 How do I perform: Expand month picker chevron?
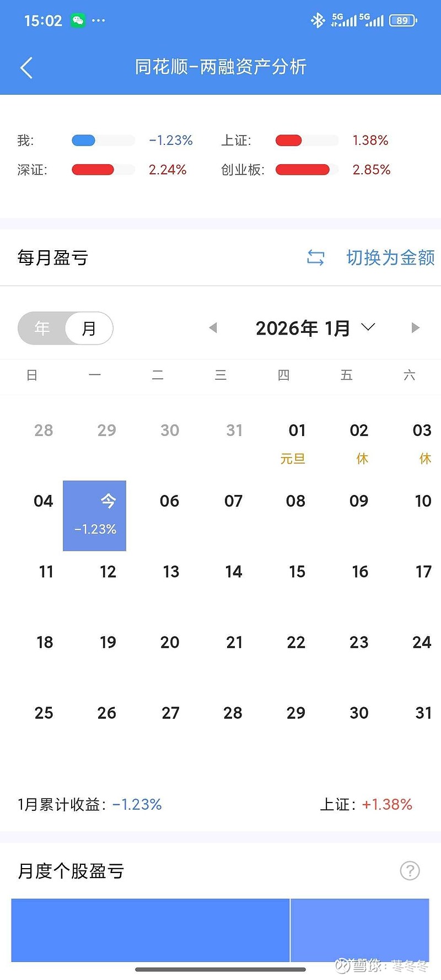pyautogui.click(x=368, y=327)
